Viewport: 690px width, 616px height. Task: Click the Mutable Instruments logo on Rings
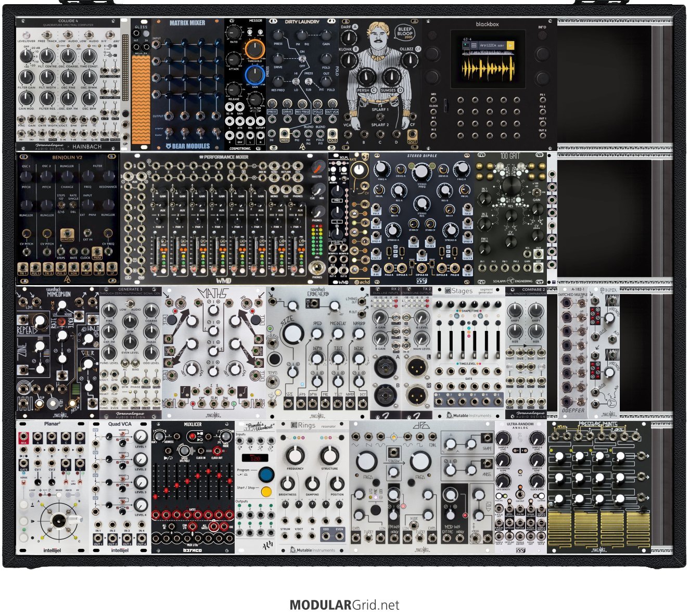(313, 549)
